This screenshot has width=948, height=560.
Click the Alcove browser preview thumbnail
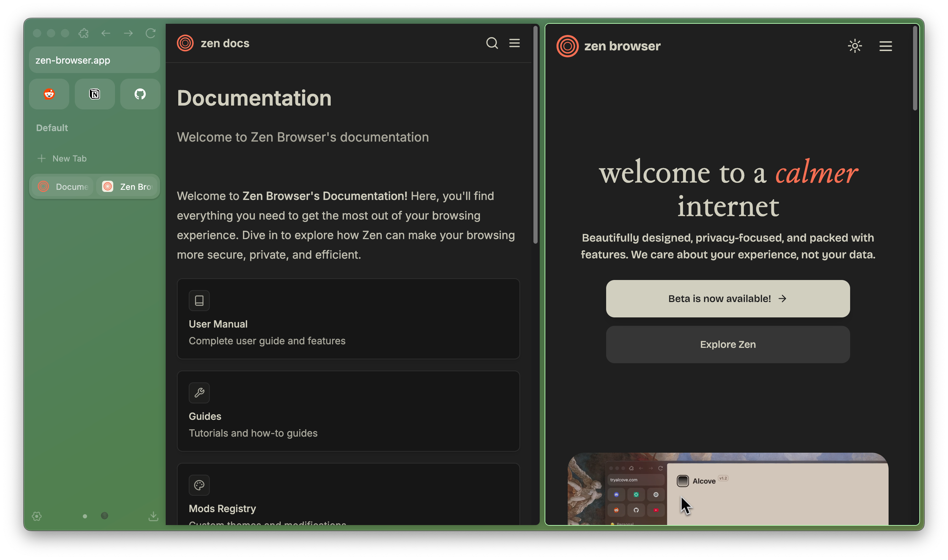point(728,489)
